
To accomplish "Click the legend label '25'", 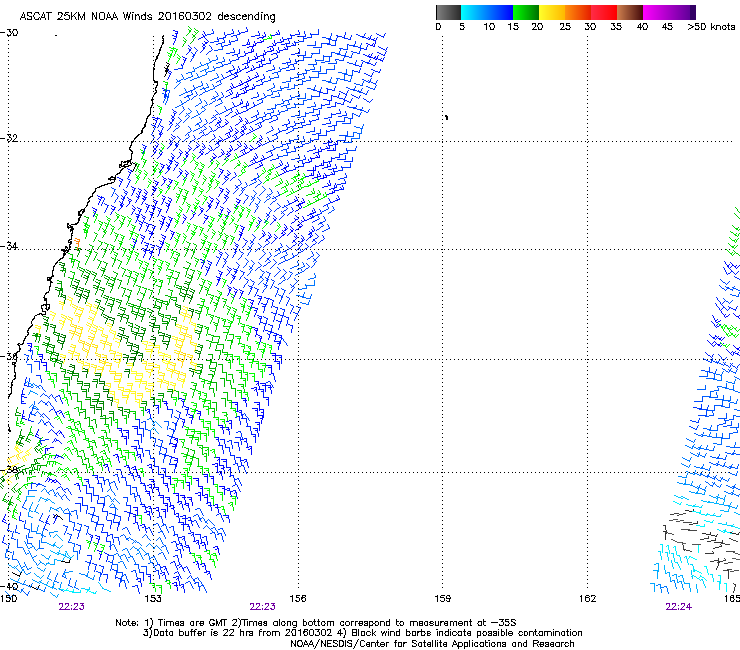I will coord(565,27).
